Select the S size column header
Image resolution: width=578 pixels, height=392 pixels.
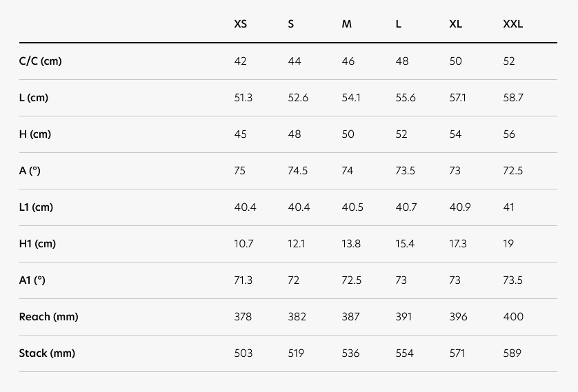click(291, 24)
